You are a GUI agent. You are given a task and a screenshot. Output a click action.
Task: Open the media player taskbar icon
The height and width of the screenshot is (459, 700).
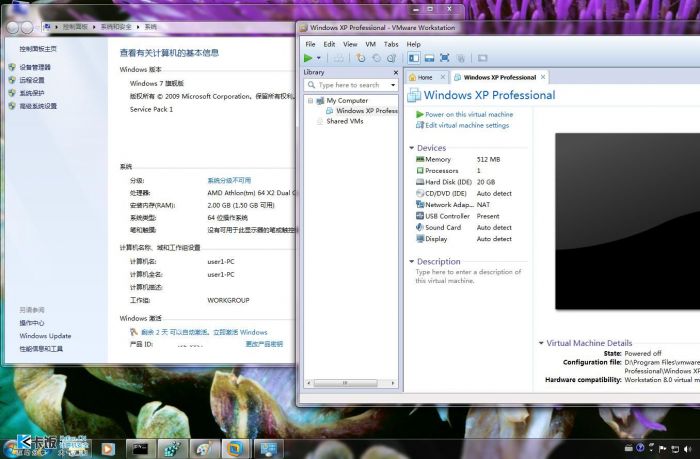[107, 449]
